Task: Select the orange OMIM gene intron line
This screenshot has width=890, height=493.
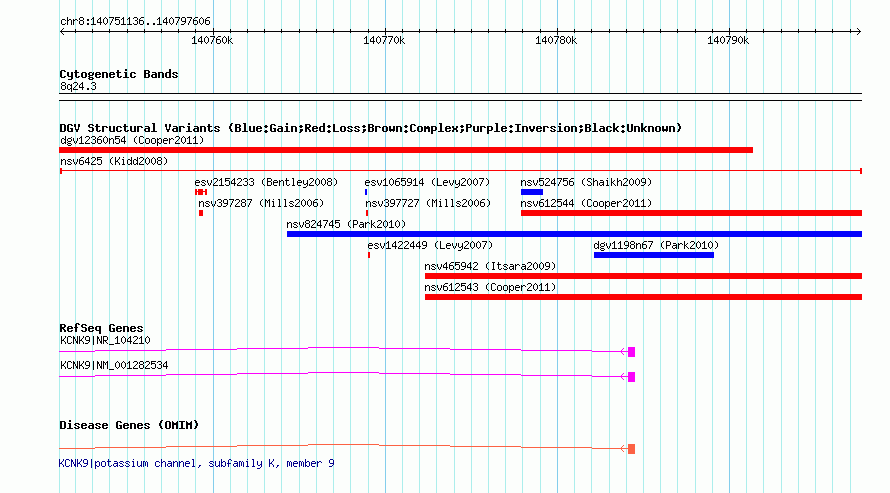Action: [x=341, y=446]
